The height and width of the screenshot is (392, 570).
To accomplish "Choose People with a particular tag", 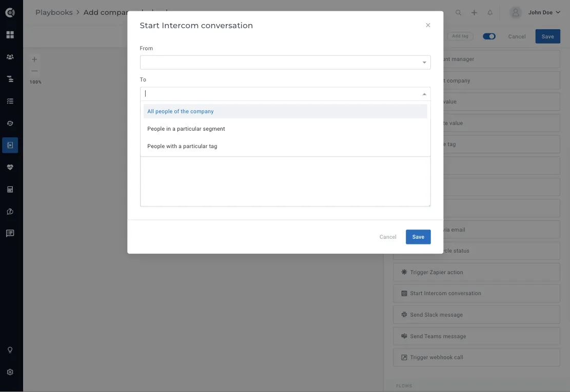I will (x=285, y=146).
